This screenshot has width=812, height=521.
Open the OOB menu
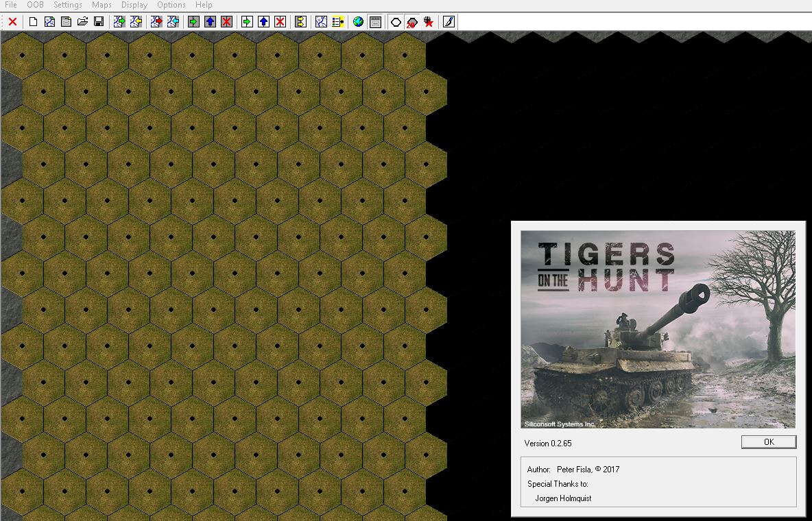[x=35, y=5]
